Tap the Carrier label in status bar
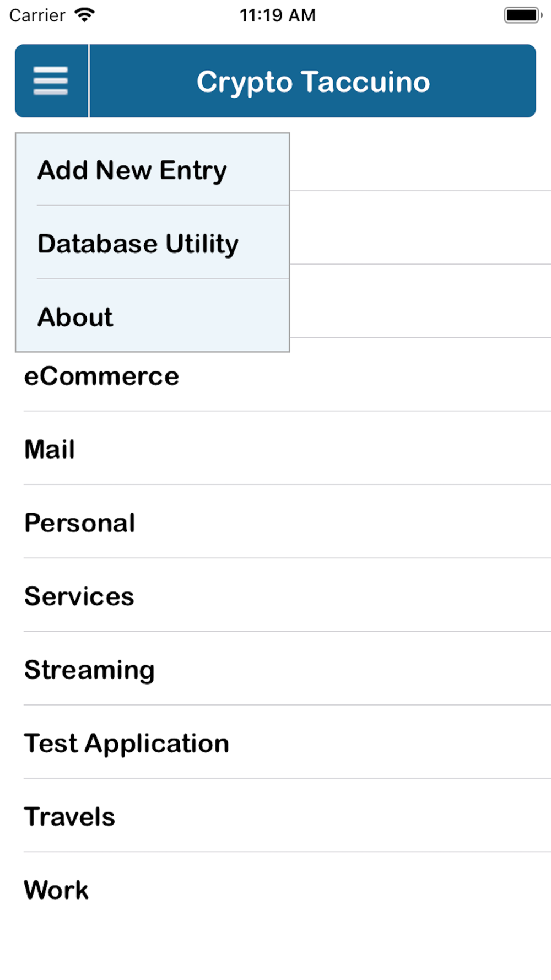This screenshot has width=551, height=980. (x=37, y=15)
